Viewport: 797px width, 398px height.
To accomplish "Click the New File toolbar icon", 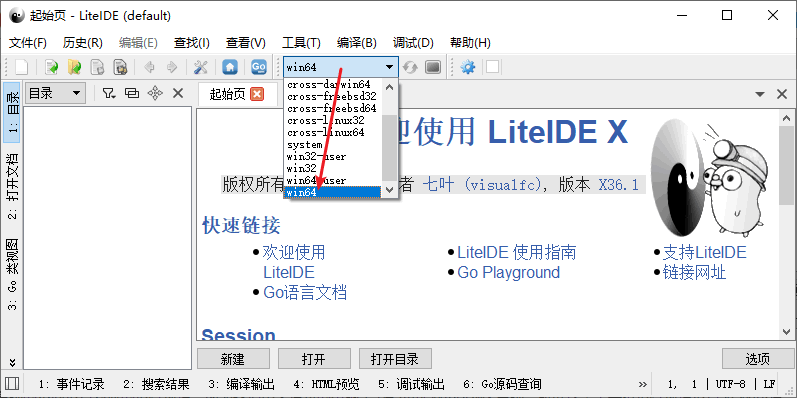I will (21, 67).
